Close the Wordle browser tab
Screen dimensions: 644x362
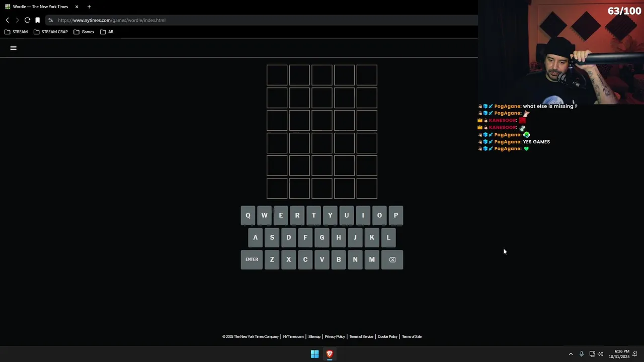76,7
